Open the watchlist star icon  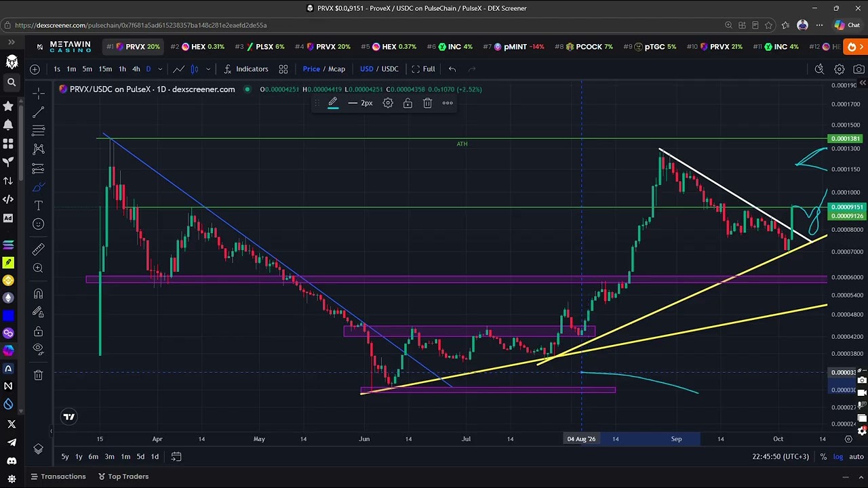click(8, 106)
